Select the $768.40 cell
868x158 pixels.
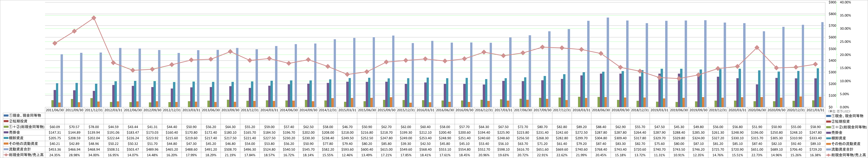coord(601,149)
